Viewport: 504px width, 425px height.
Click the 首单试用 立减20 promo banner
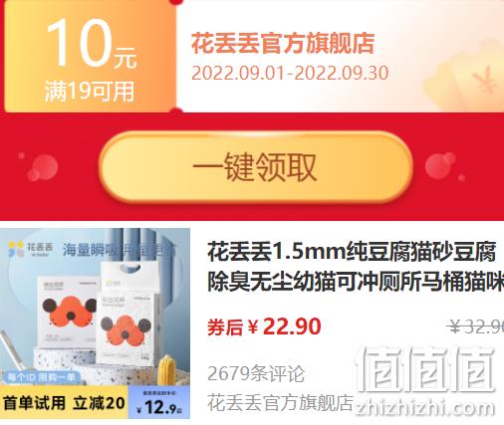pyautogui.click(x=64, y=403)
